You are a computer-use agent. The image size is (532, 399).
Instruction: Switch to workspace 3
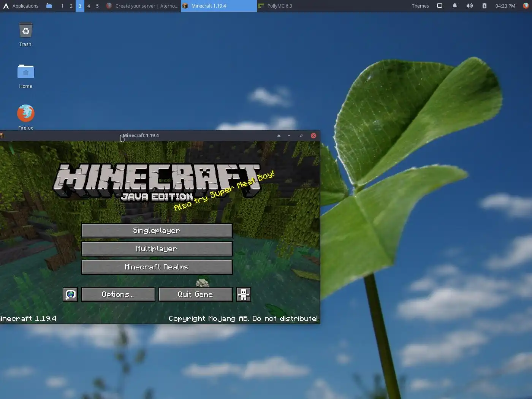(80, 6)
